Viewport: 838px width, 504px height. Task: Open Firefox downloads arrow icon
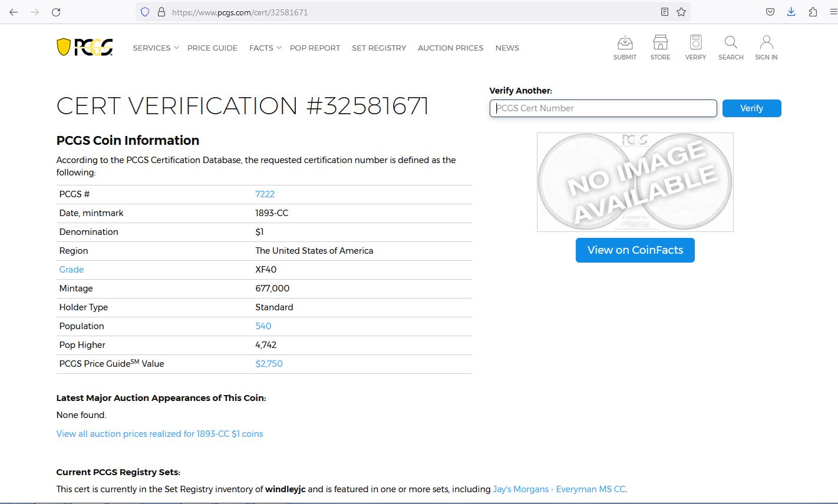pyautogui.click(x=791, y=12)
